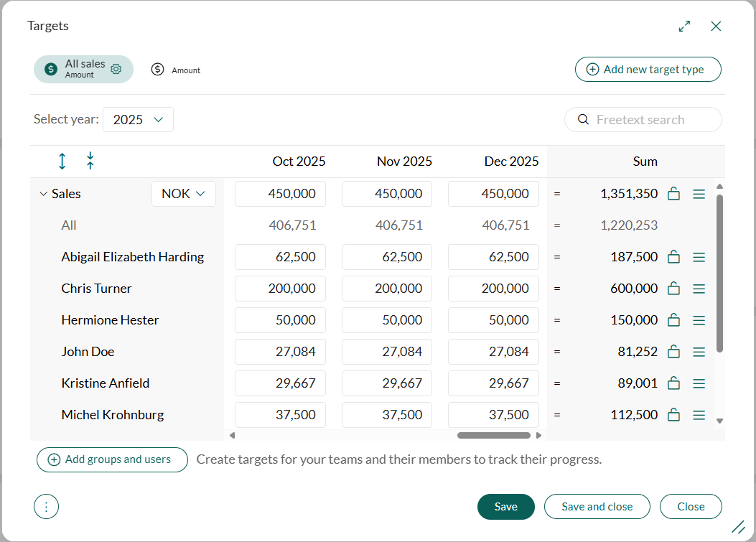Lock the John Doe target sum
Viewport: 756px width, 542px height.
[673, 352]
